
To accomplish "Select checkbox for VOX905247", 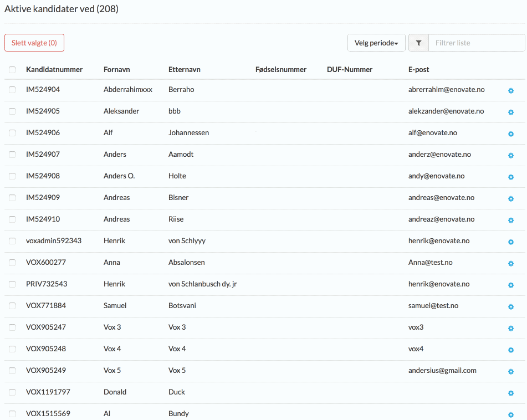I will [x=12, y=327].
